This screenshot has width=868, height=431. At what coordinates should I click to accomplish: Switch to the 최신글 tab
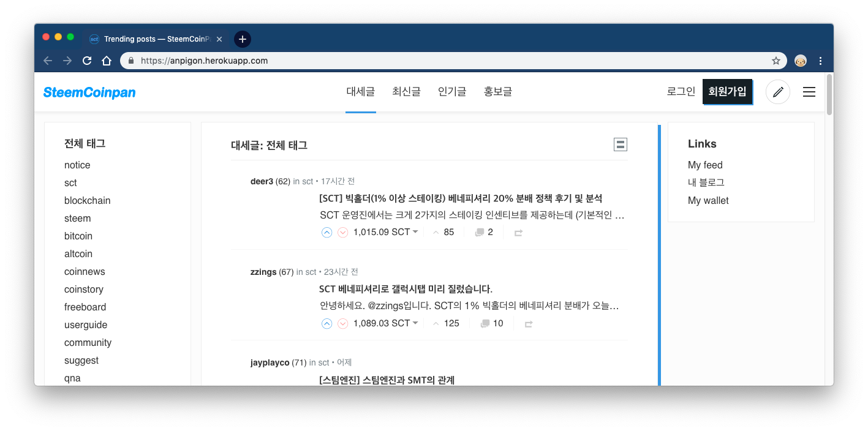(406, 92)
